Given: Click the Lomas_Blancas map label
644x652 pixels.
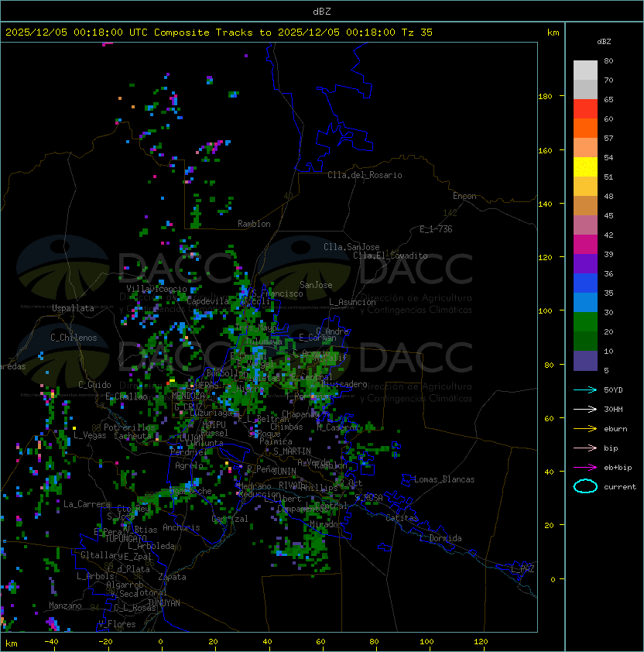Looking at the screenshot, I should [x=444, y=479].
